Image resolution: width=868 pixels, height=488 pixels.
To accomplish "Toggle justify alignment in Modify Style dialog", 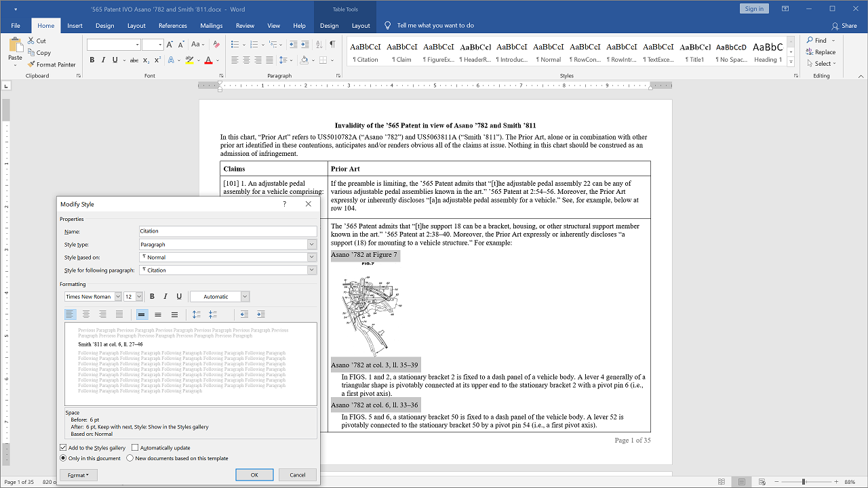I will pos(119,314).
